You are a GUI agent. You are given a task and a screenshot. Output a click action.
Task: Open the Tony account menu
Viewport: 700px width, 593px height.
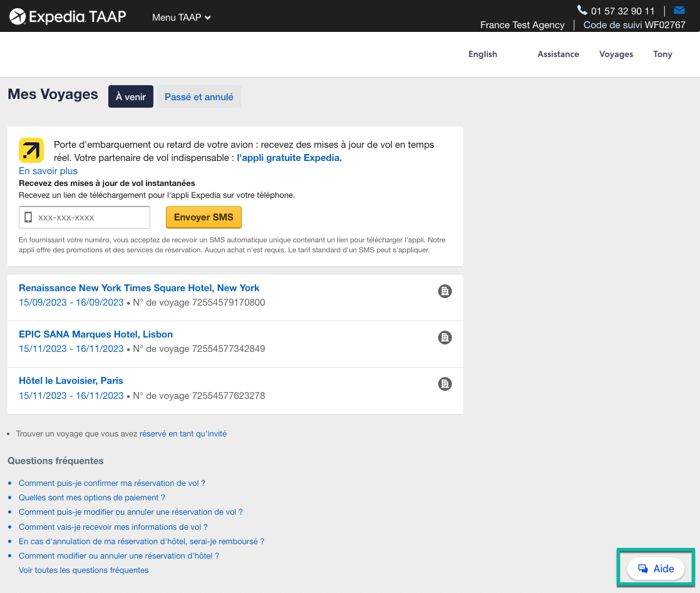[662, 54]
